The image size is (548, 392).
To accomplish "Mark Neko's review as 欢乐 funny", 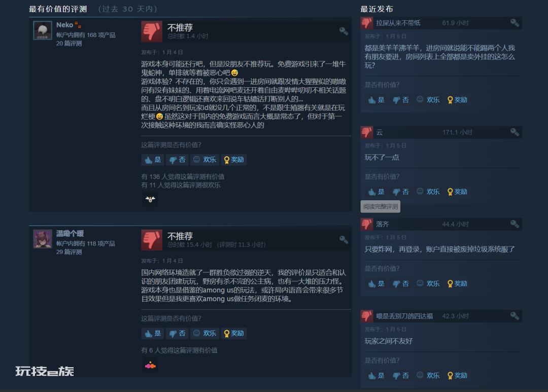I will (205, 160).
